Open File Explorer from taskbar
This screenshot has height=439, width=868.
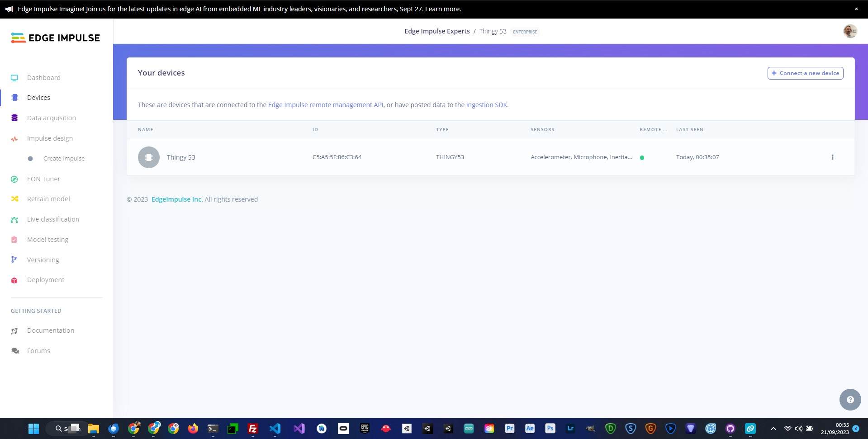pos(94,429)
